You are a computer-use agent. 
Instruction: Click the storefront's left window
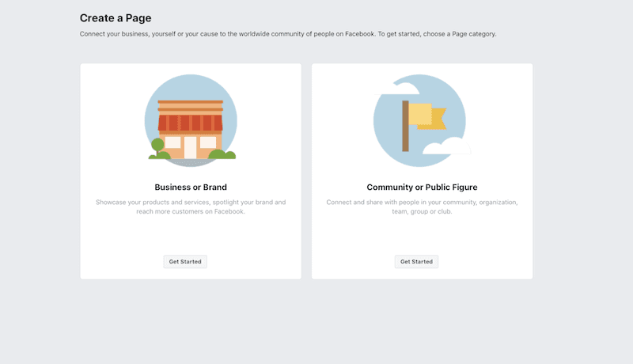click(x=172, y=142)
